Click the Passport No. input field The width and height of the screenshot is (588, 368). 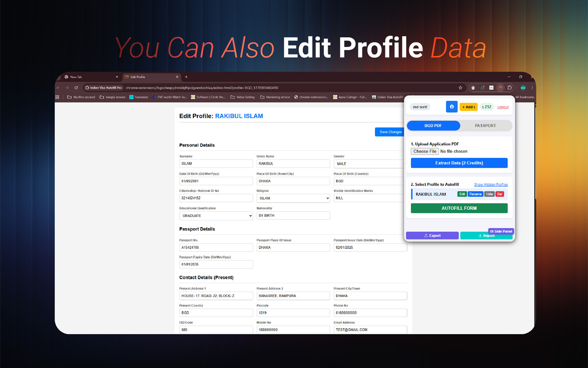216,247
